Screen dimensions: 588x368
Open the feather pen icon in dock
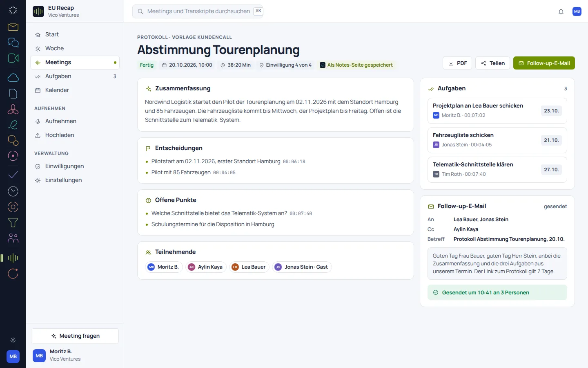(x=13, y=125)
